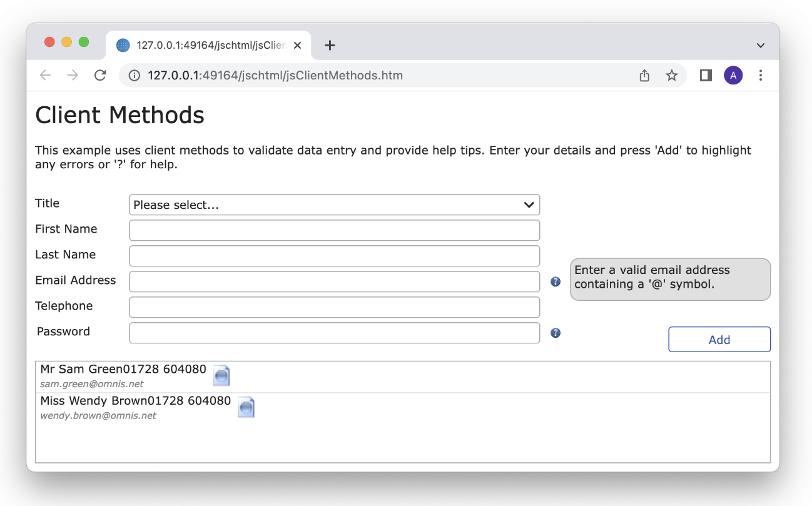This screenshot has height=506, width=812.
Task: Click the First Name label
Action: click(x=66, y=229)
